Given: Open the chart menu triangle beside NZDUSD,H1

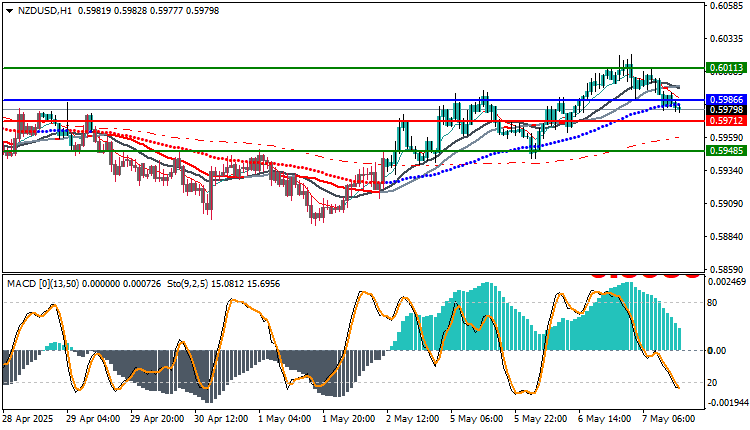Looking at the screenshot, I should (10, 11).
